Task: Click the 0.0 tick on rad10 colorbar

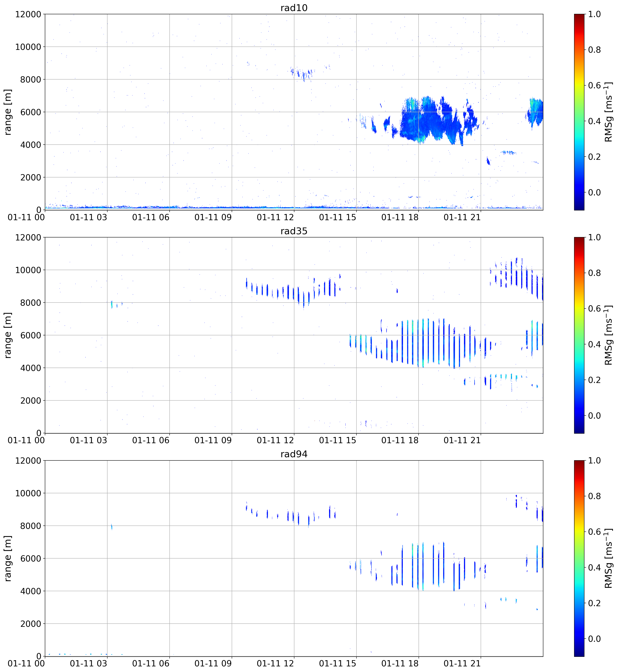Action: pyautogui.click(x=595, y=193)
